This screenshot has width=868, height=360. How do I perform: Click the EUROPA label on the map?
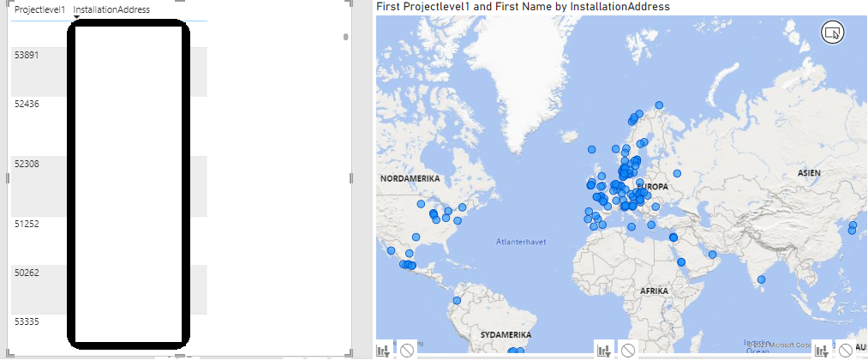click(652, 187)
